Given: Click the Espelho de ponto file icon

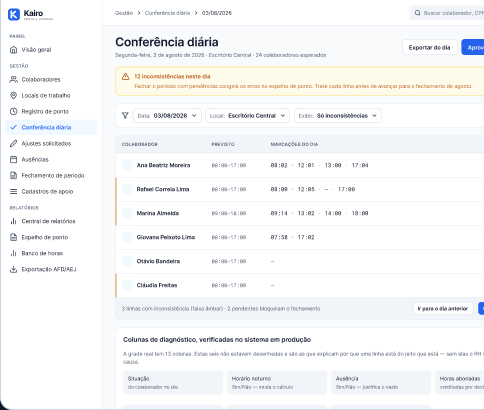Looking at the screenshot, I should tap(13, 237).
